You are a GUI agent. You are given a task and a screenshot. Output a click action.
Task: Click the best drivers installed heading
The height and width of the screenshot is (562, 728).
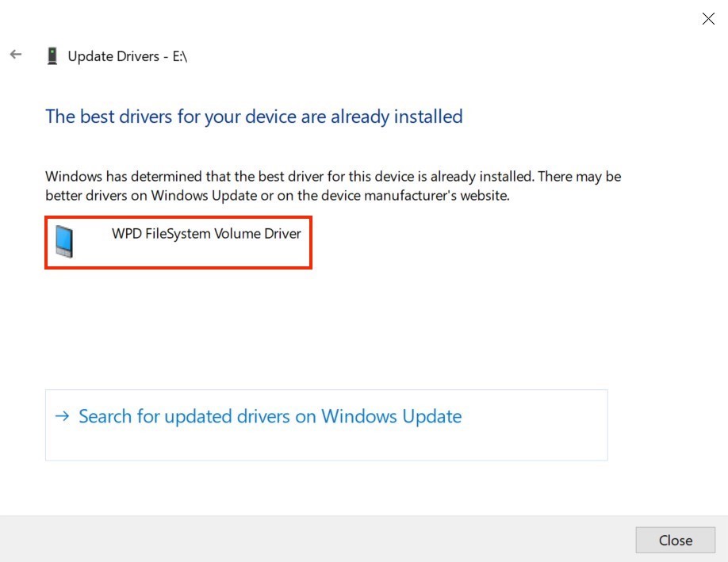click(x=254, y=116)
